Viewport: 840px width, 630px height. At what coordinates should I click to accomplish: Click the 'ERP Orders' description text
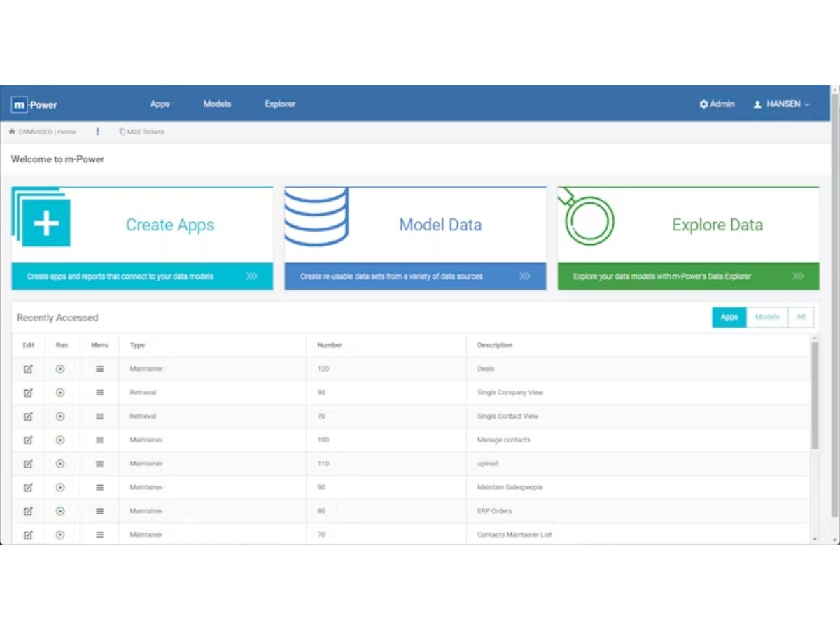(495, 512)
